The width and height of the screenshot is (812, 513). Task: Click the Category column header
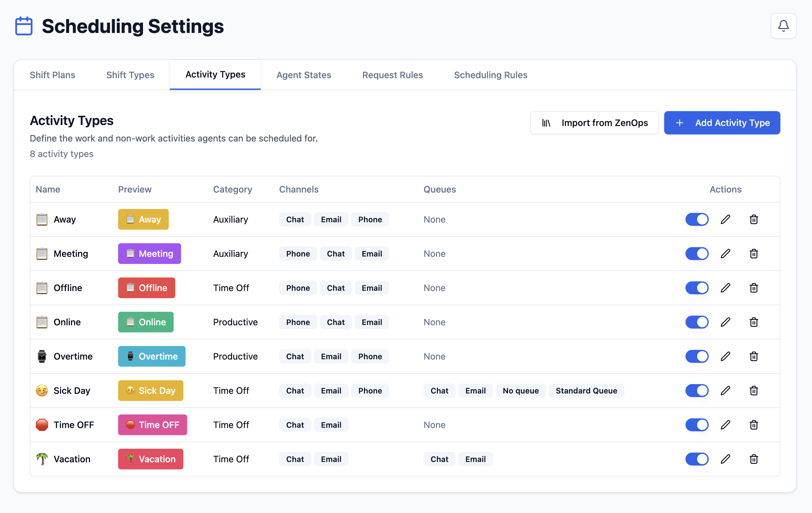232,189
